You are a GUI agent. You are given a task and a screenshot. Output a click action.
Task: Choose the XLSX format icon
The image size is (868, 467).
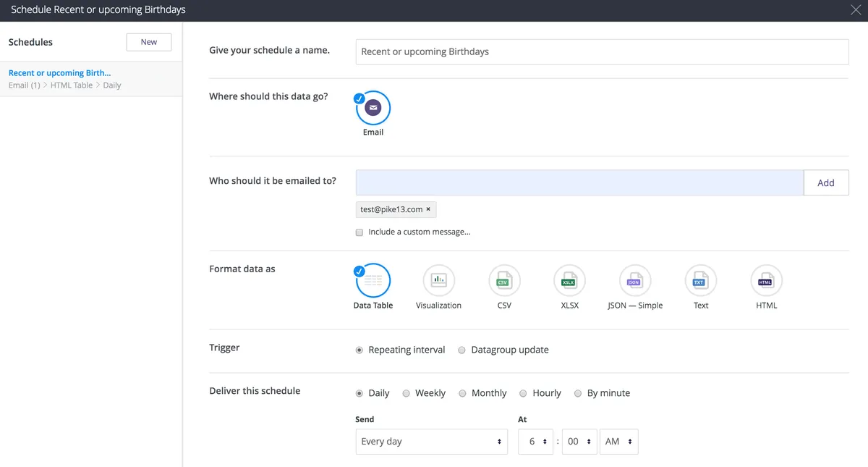point(569,281)
